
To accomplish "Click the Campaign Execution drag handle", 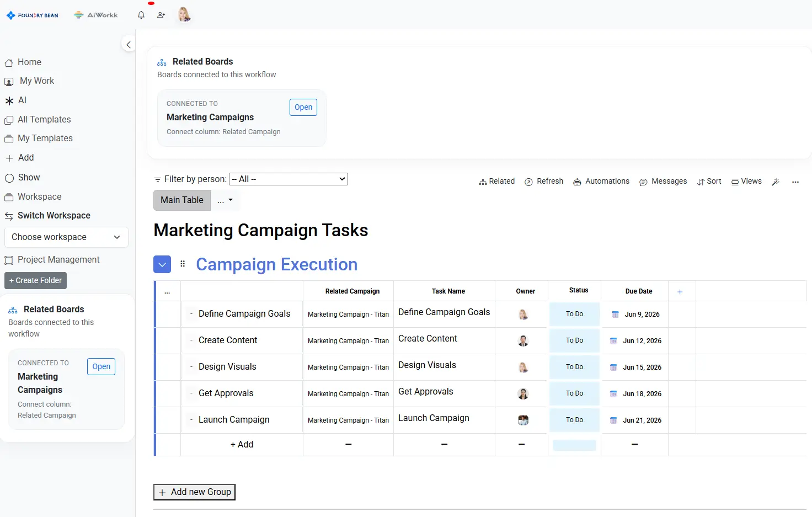I will click(x=183, y=264).
